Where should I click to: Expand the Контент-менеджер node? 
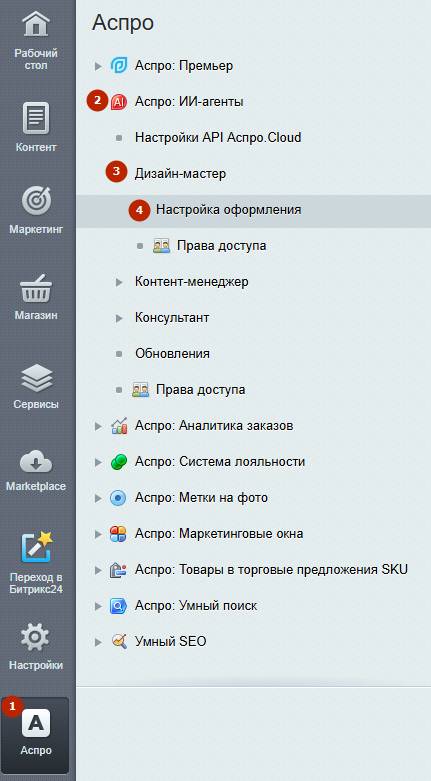(119, 282)
